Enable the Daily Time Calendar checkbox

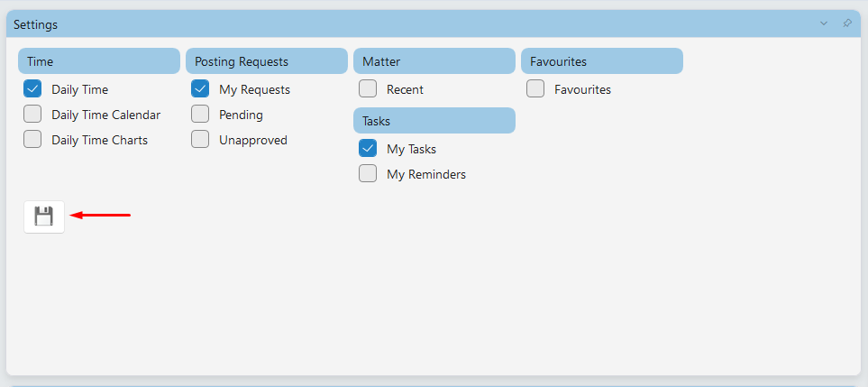(x=32, y=114)
